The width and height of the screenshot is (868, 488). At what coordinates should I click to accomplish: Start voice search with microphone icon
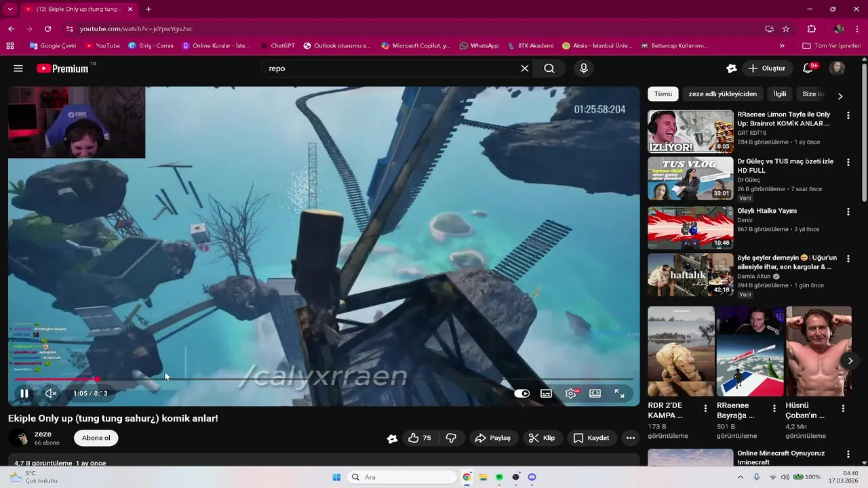tap(583, 68)
